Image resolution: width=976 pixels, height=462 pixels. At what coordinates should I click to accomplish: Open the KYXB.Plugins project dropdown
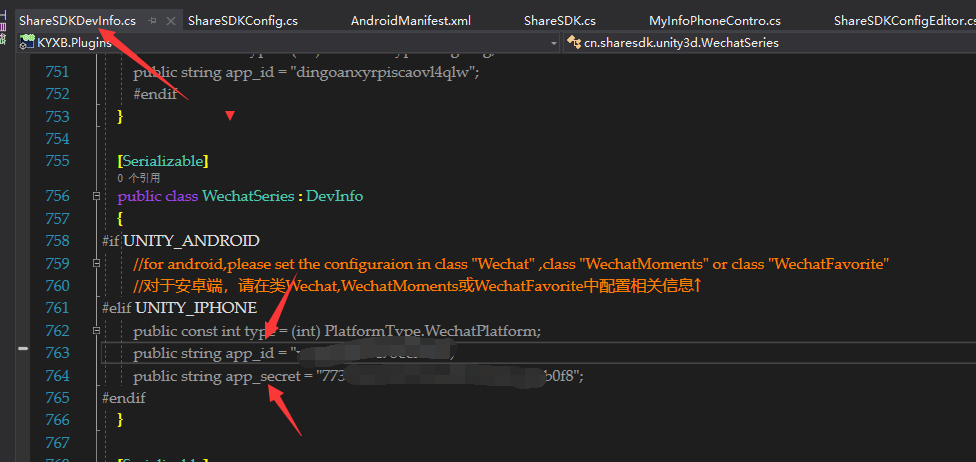[554, 43]
